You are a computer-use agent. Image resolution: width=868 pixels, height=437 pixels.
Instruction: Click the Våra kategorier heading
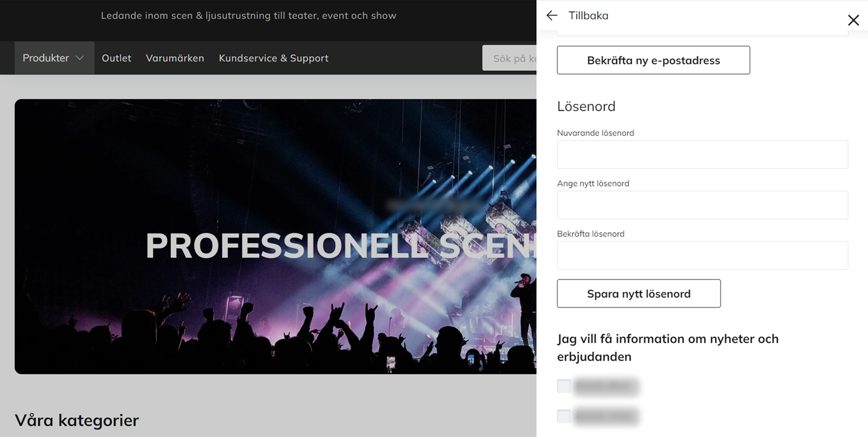click(77, 420)
